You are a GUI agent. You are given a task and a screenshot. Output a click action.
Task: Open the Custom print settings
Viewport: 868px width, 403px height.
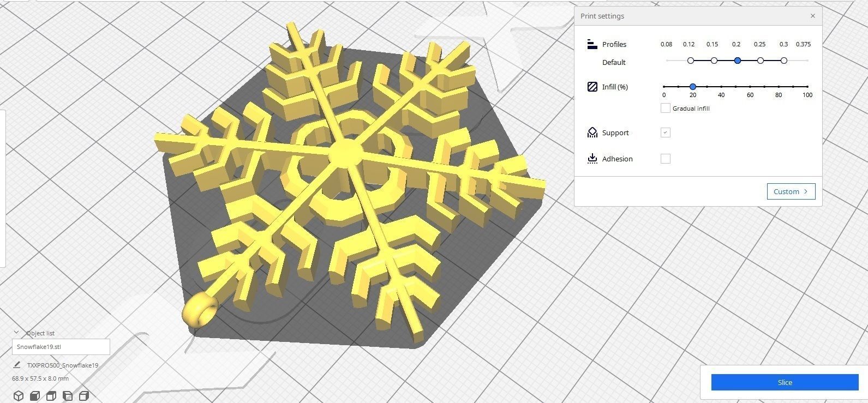[x=791, y=191]
